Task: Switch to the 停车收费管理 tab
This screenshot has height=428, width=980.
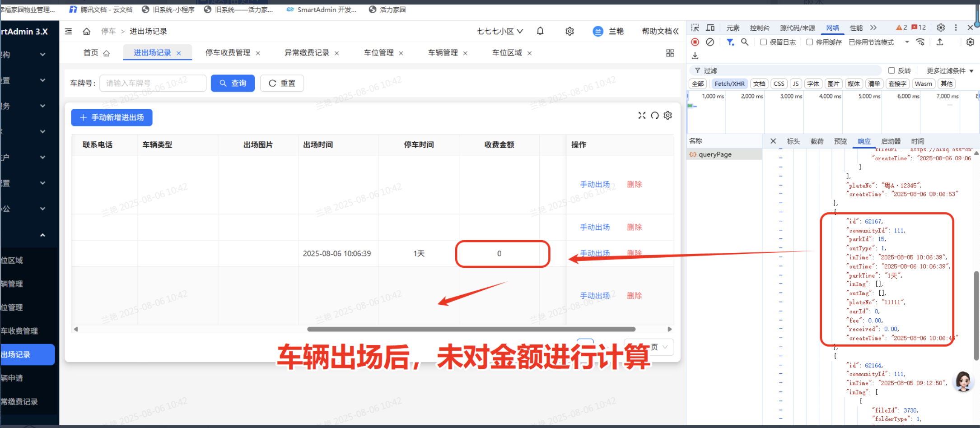Action: tap(228, 53)
